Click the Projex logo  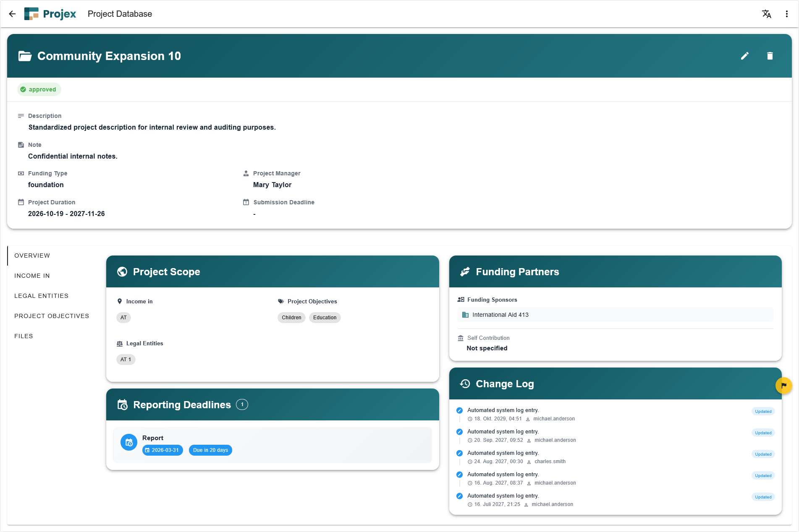[50, 14]
